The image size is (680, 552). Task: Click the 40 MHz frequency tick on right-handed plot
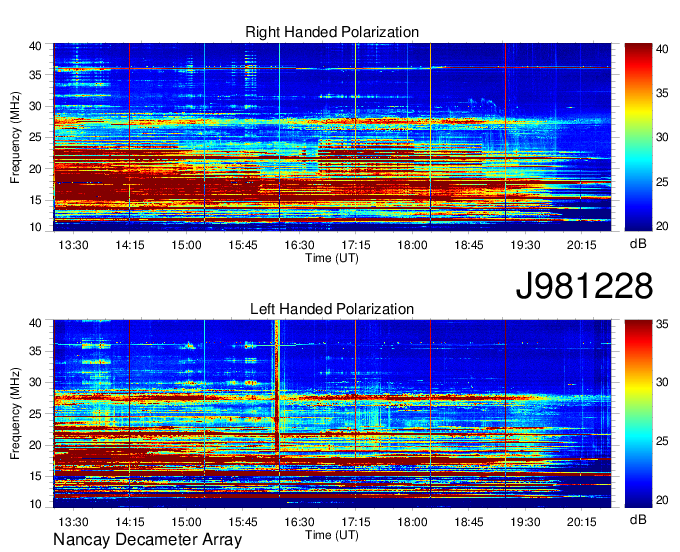coord(35,46)
